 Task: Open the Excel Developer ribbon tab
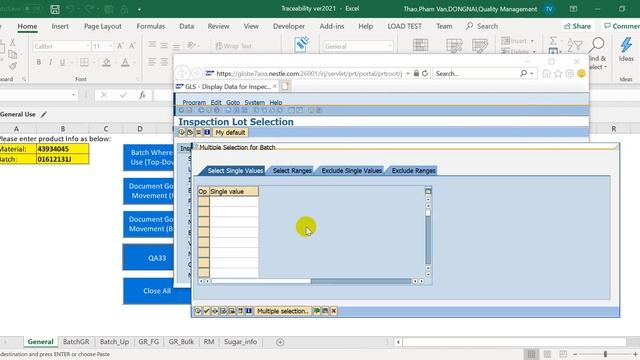pyautogui.click(x=289, y=26)
